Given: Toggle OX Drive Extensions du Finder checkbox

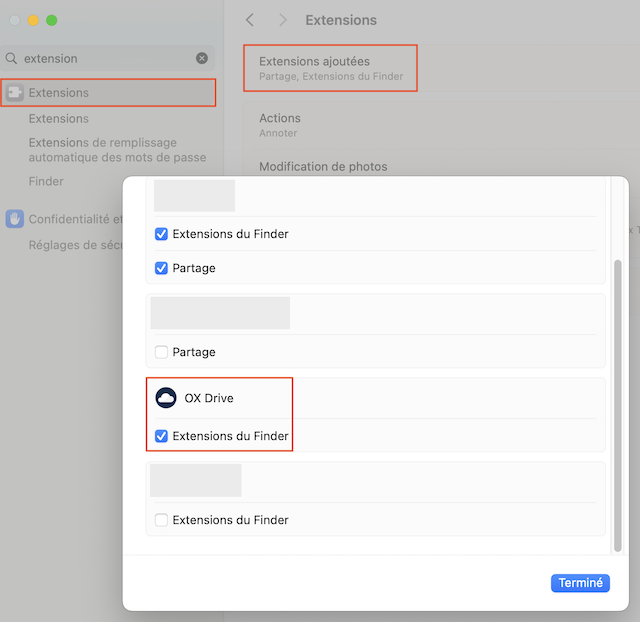Looking at the screenshot, I should point(161,436).
